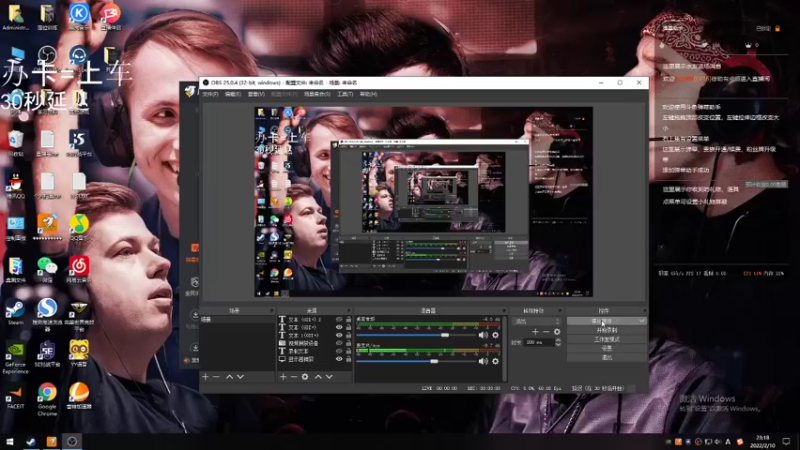
Task: Open the Windows Start menu
Action: click(10, 441)
